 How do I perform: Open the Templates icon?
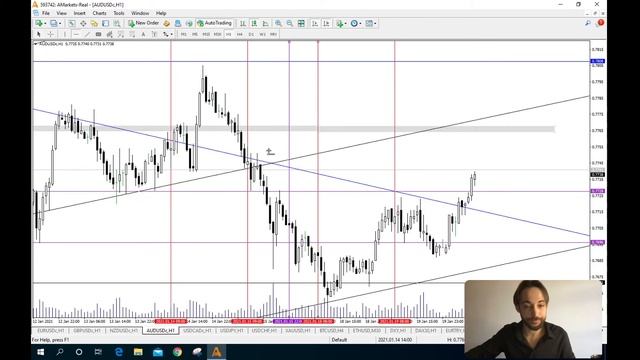pyautogui.click(x=369, y=23)
